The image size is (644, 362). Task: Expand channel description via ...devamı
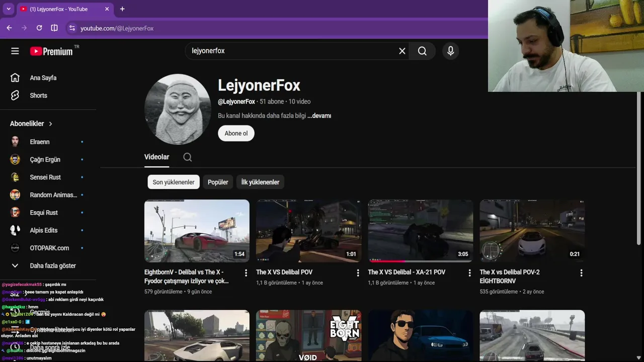coord(319,116)
